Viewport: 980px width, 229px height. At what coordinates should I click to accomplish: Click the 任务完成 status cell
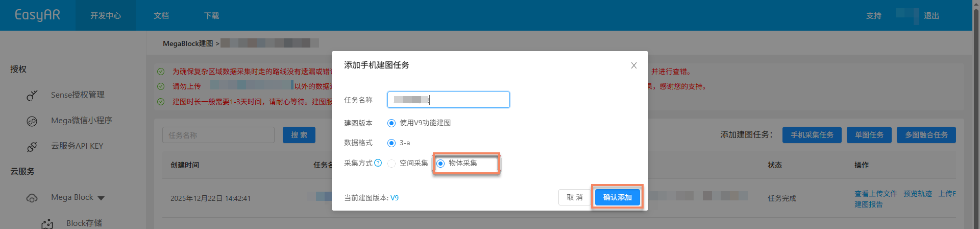[x=782, y=198]
